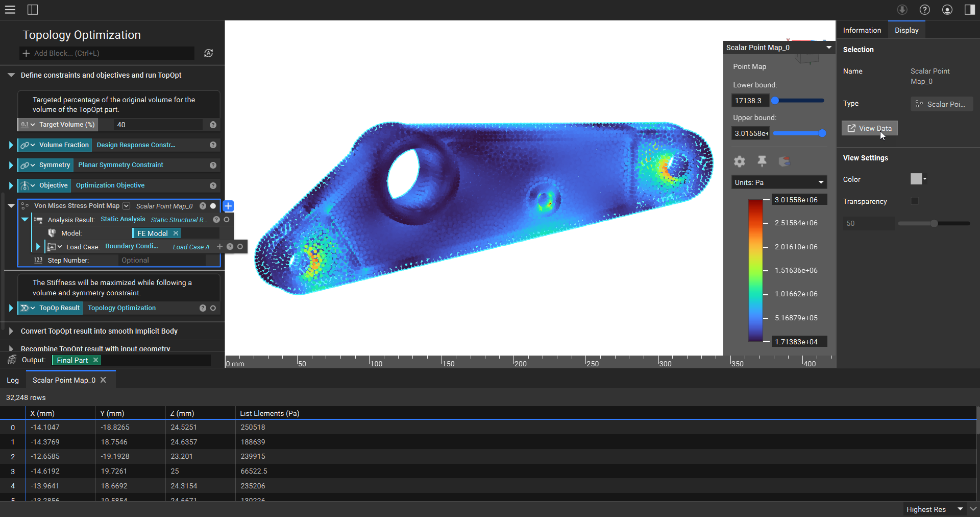Toggle the left notebook panel icon
This screenshot has width=980, height=517.
point(33,10)
